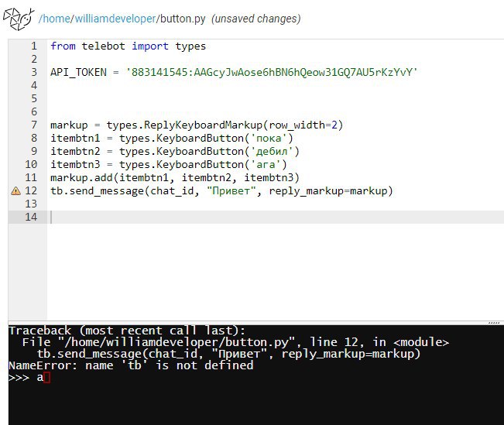Click the itembtn1 'пока' assignment line
Image resolution: width=504 pixels, height=425 pixels.
[x=172, y=139]
